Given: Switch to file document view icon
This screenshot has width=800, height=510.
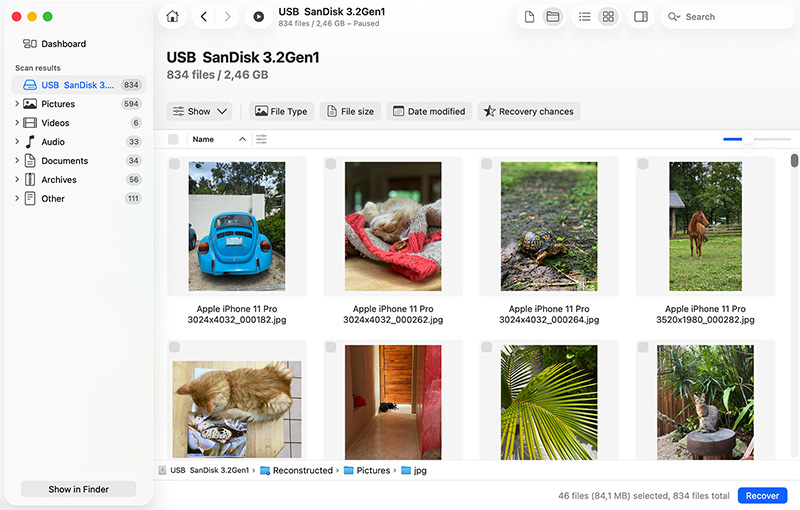Looking at the screenshot, I should tap(530, 17).
